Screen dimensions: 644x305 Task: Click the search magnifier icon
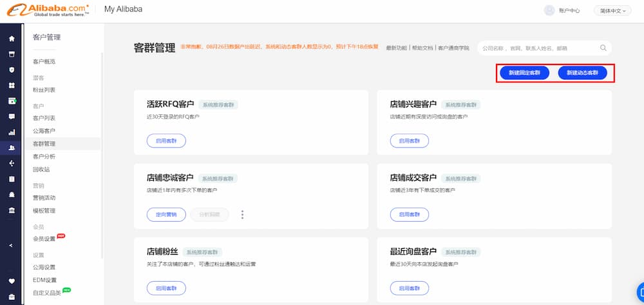603,48
